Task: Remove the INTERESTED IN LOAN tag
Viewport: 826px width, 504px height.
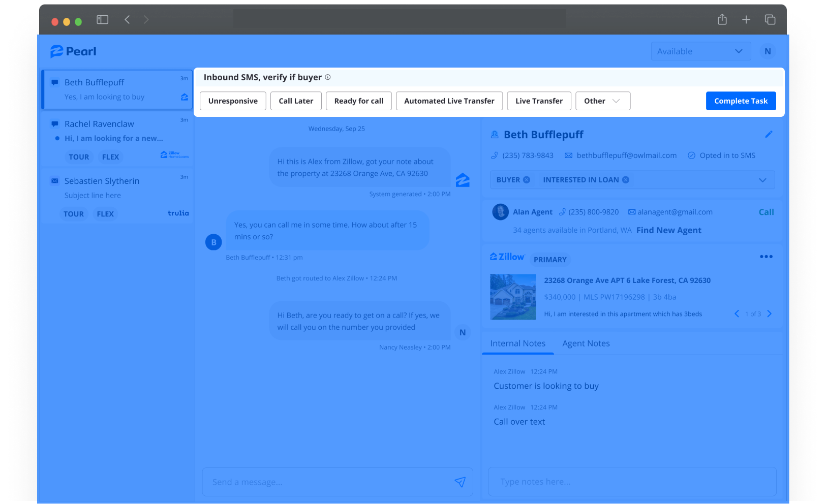Action: pyautogui.click(x=626, y=180)
